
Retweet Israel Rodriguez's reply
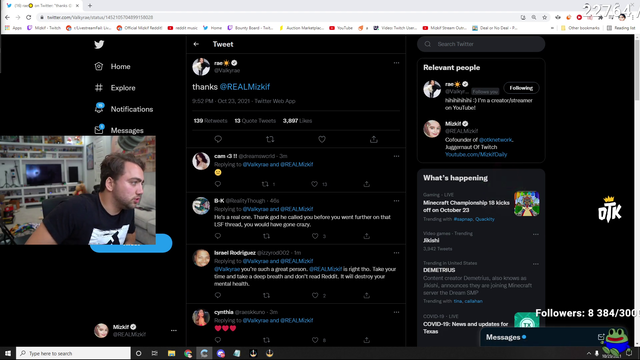pos(266,295)
